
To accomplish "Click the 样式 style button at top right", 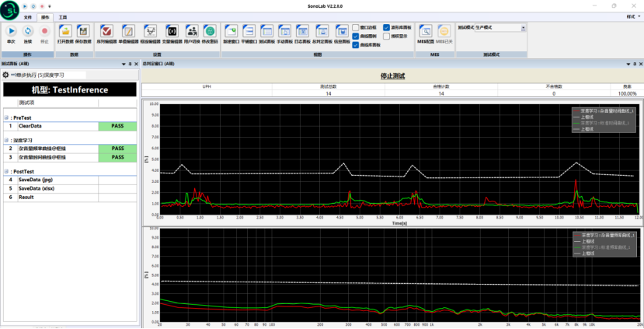I will click(629, 16).
